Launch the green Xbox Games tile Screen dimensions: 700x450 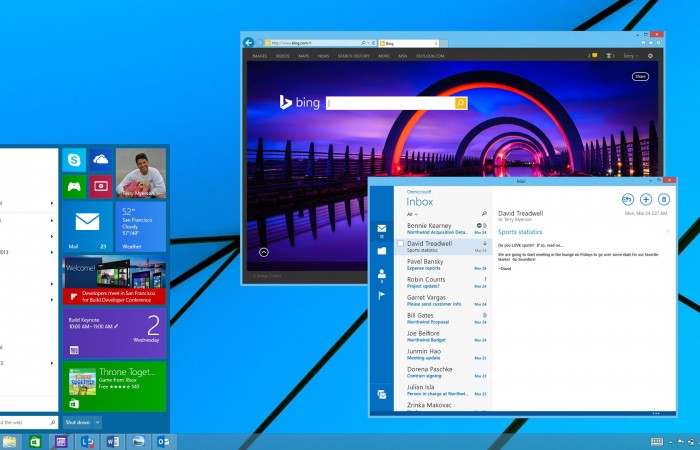73,186
